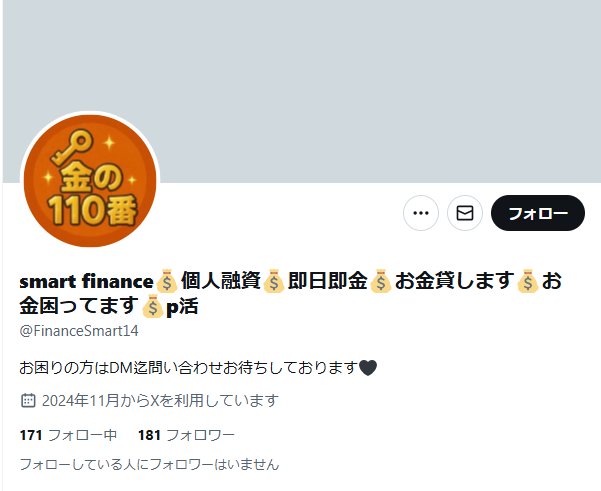Click フォローしている人にフォロワーはいません notice
601x491 pixels.
click(149, 465)
